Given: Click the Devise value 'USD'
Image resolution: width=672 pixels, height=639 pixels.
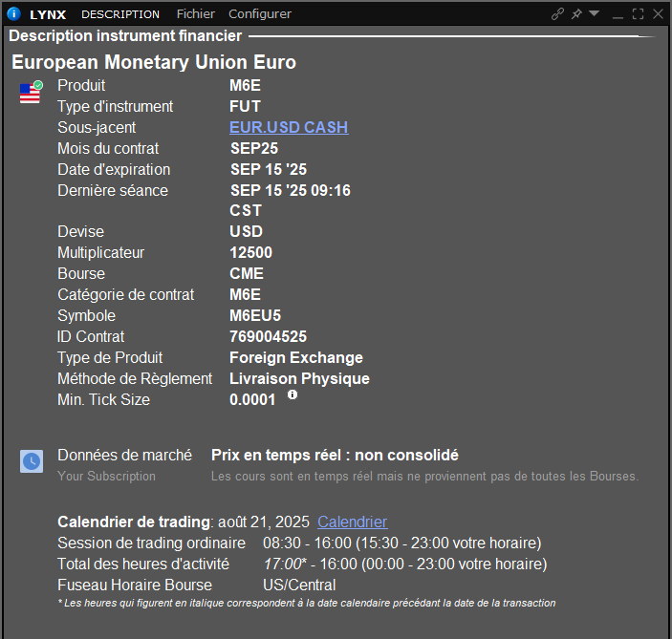Looking at the screenshot, I should [x=246, y=232].
